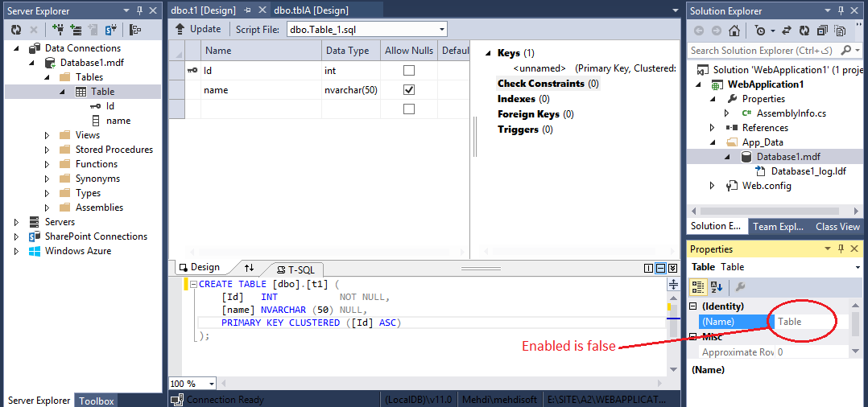
Task: Click Connect to Server icon in Server Explorer
Action: coord(76,30)
